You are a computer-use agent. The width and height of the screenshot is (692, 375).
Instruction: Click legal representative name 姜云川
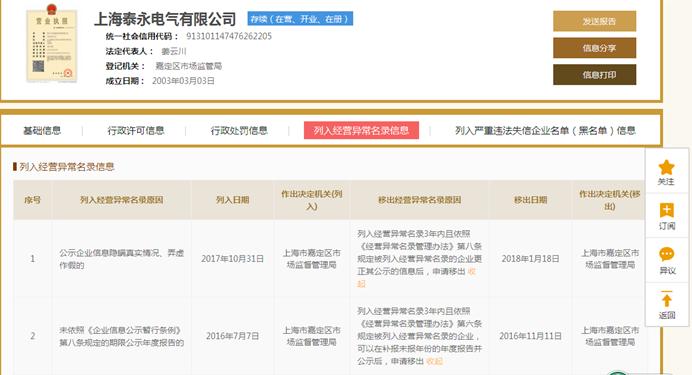click(174, 51)
